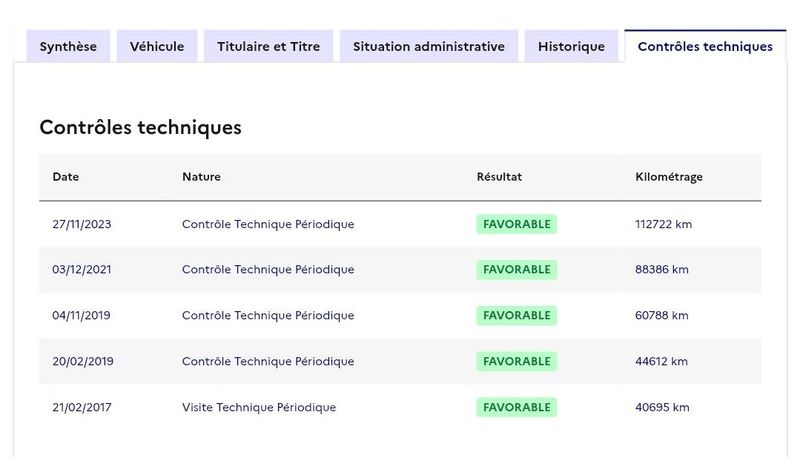Screen dimensions: 800x457
Task: Click the Résultat column header
Action: (x=499, y=177)
